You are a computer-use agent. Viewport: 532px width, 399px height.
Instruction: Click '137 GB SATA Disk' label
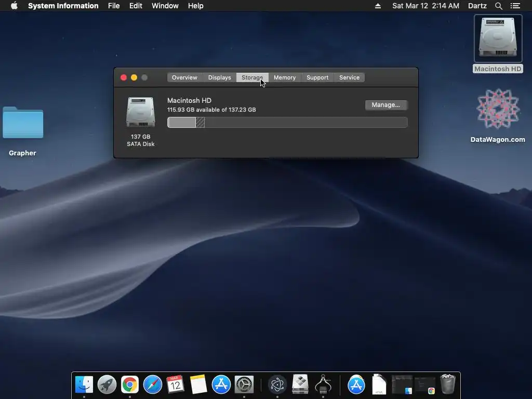click(x=140, y=140)
